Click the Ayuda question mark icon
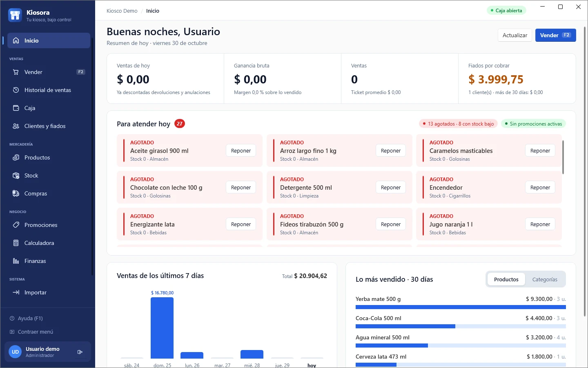Viewport: 588px width, 368px height. coord(12,319)
